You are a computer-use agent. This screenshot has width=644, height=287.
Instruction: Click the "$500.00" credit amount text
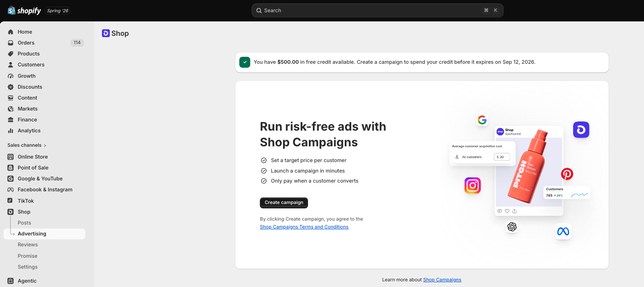click(288, 62)
